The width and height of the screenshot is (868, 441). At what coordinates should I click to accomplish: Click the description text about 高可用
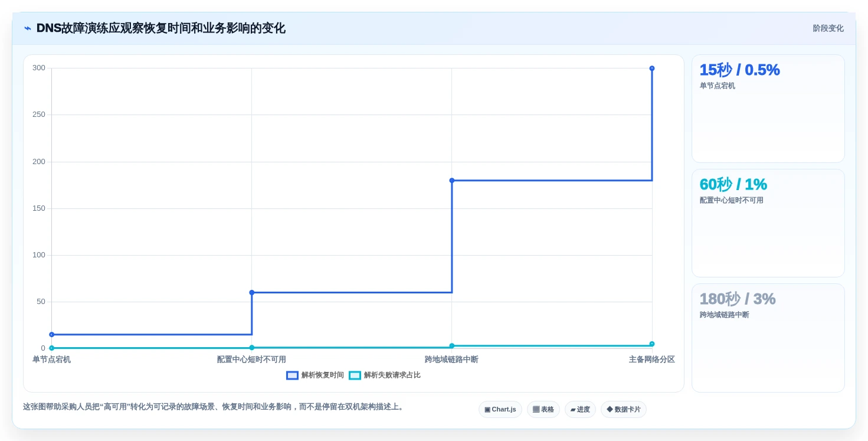click(215, 407)
